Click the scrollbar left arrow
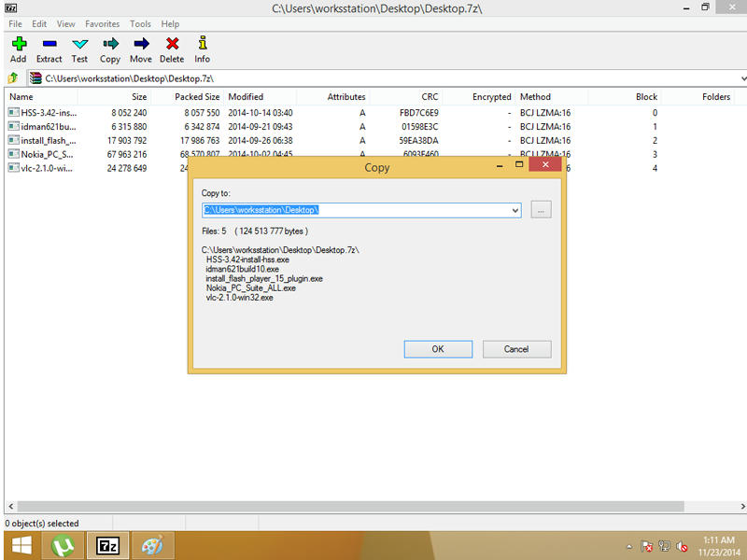 11,506
